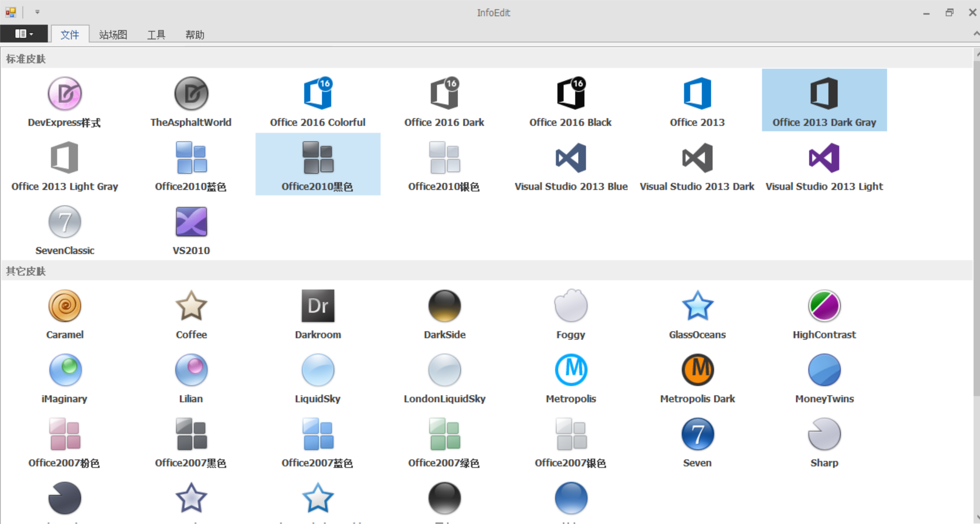The height and width of the screenshot is (524, 980).
Task: Choose the SevenClassic skin
Action: 64,229
